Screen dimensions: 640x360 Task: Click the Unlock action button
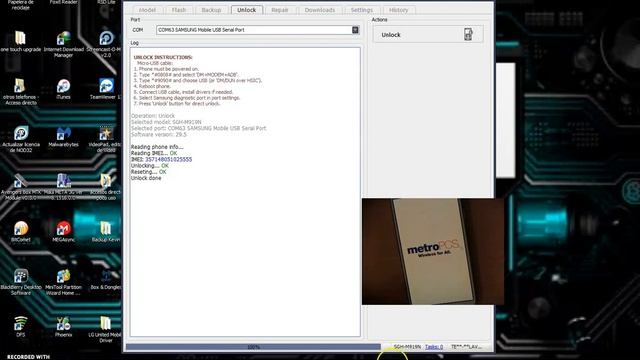[428, 35]
